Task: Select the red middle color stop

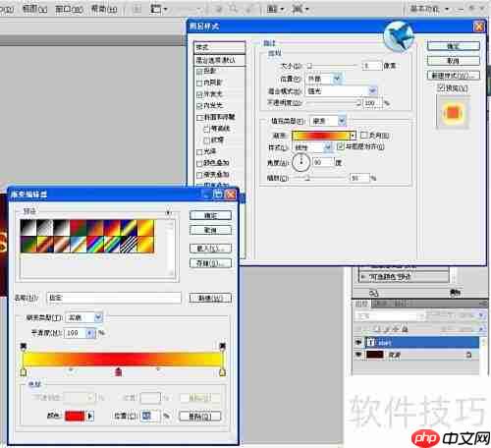Action: click(x=119, y=371)
